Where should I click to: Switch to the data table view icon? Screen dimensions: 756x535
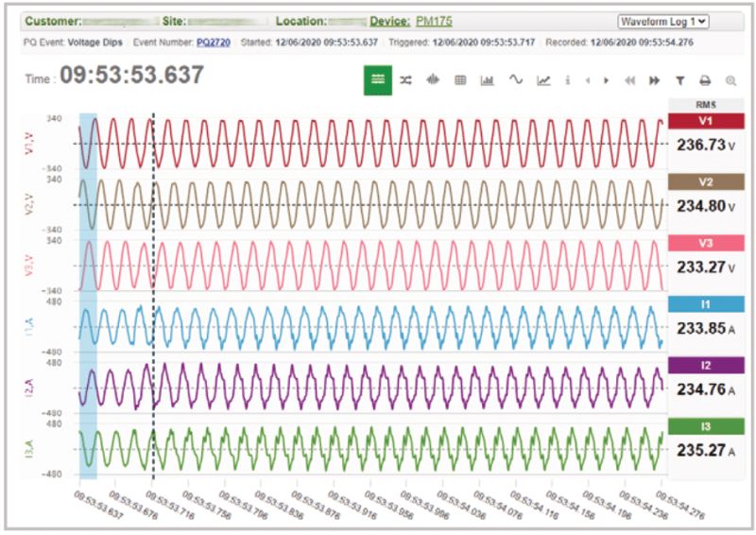(x=460, y=81)
